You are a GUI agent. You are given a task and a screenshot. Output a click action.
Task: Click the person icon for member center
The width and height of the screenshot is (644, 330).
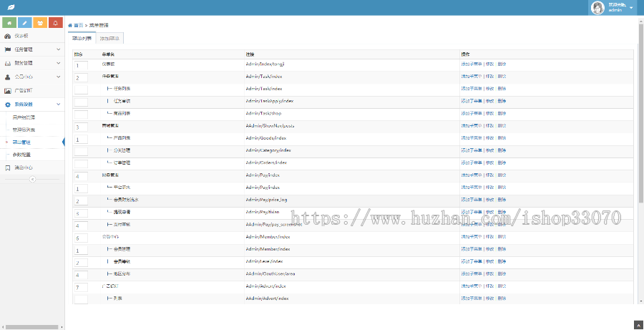click(7, 77)
